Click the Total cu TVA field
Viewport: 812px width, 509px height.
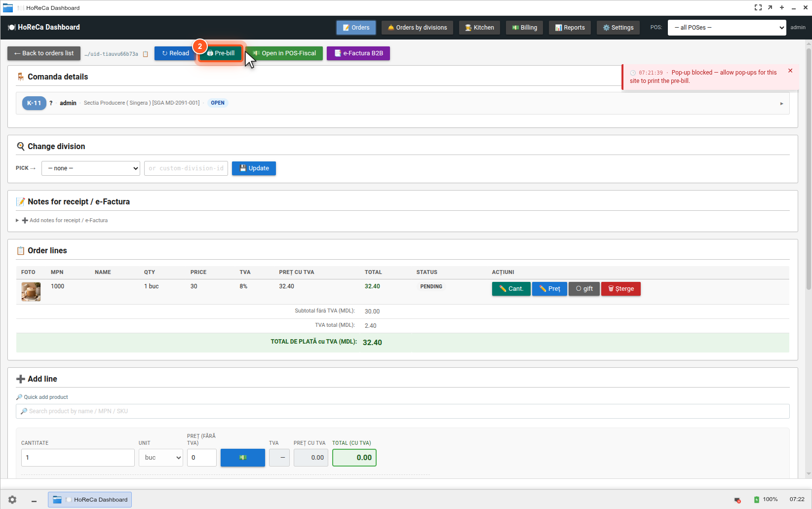354,458
